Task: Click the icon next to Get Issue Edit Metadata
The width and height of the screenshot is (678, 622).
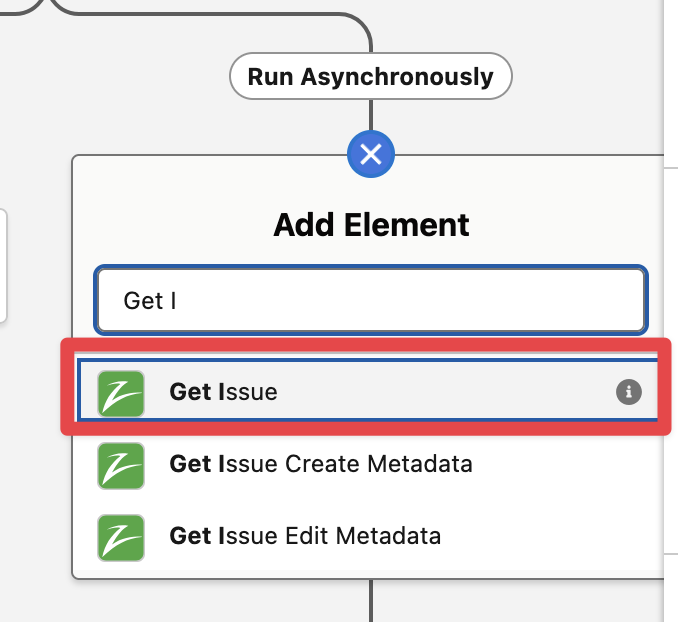Action: pos(121,538)
